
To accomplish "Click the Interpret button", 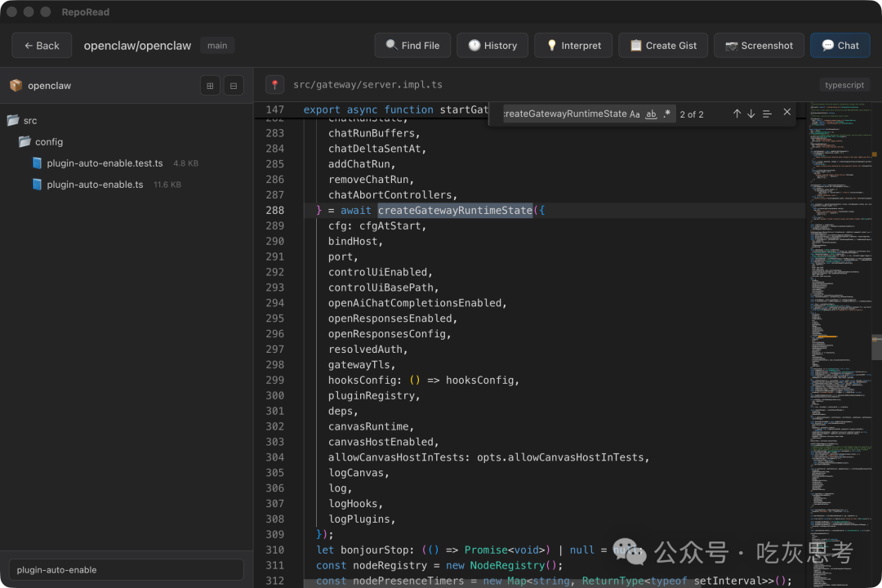I will 573,46.
